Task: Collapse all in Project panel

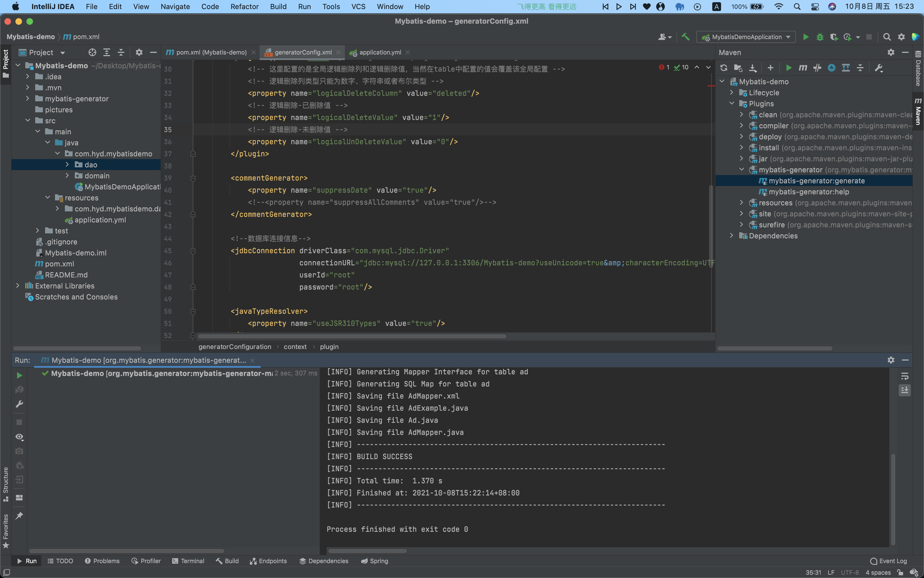Action: 121,52
